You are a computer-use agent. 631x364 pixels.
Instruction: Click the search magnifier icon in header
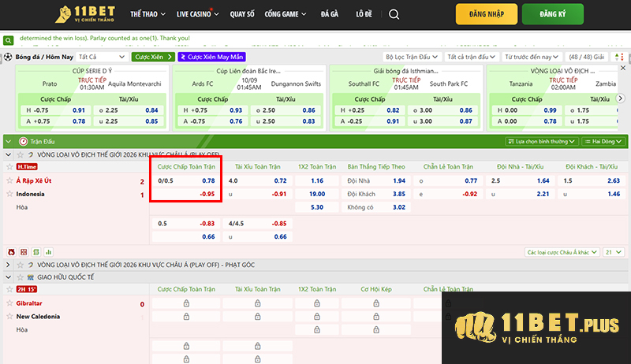pyautogui.click(x=394, y=14)
